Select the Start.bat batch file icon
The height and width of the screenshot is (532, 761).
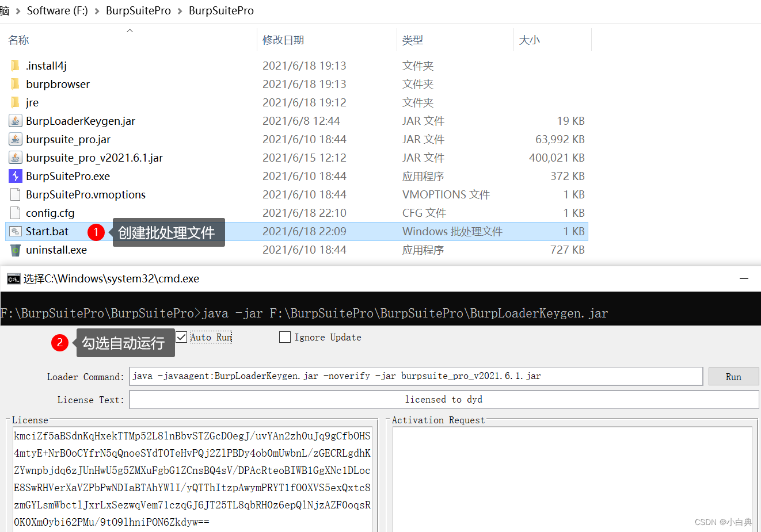point(16,231)
